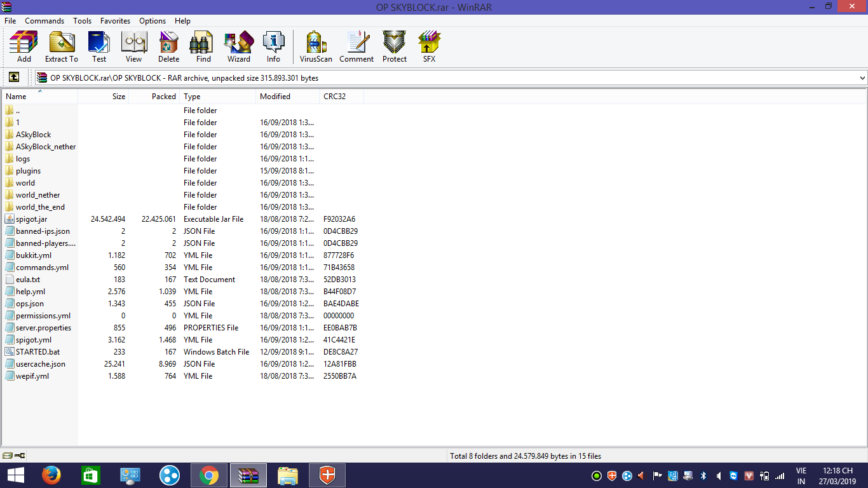Select the bukkit.yml file
This screenshot has height=488, width=868.
coord(34,255)
